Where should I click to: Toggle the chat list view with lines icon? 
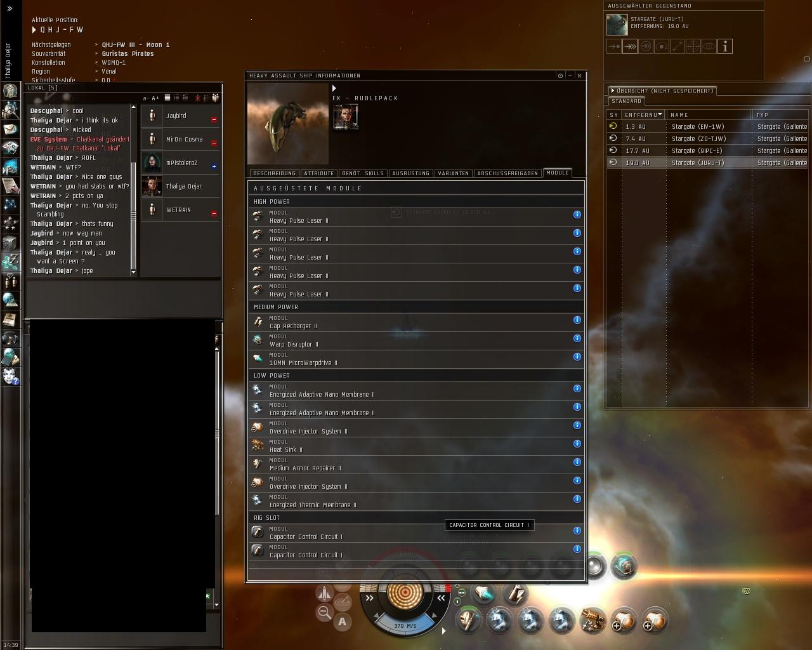click(x=167, y=98)
